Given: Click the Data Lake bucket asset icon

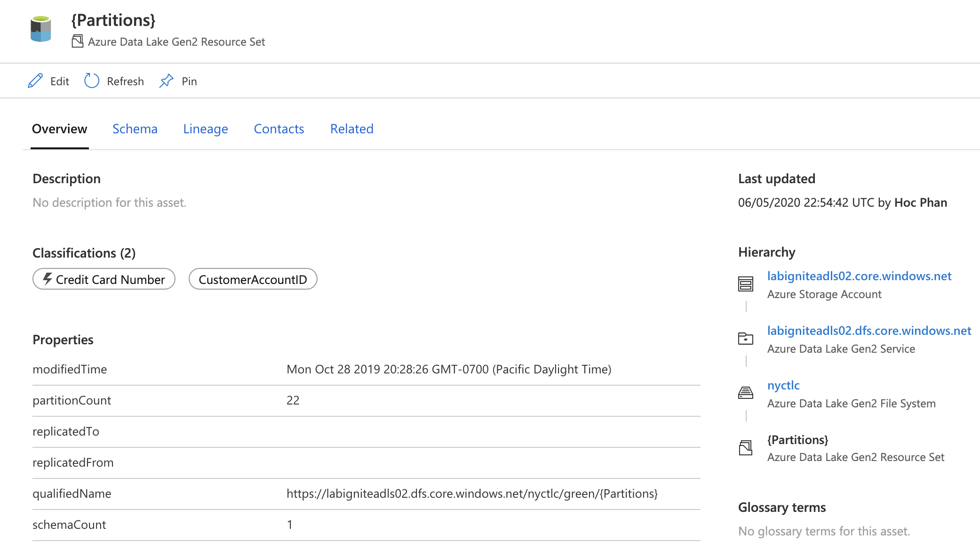Looking at the screenshot, I should click(41, 29).
